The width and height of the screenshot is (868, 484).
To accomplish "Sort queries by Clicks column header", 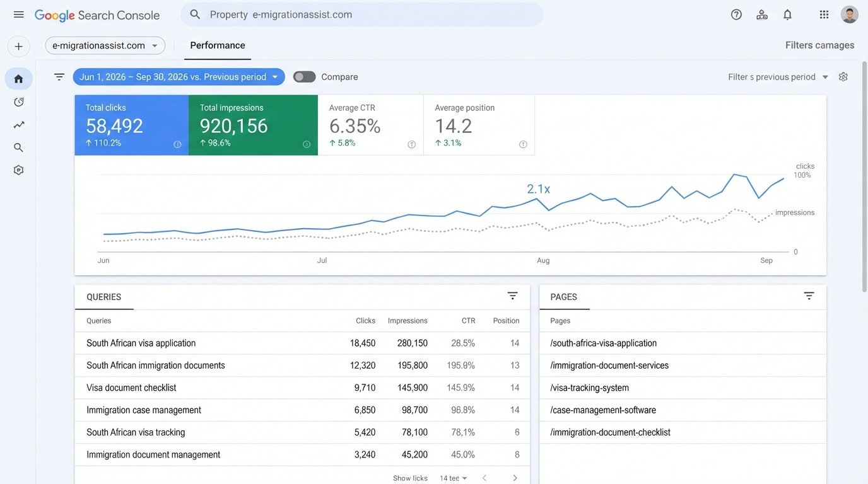I will (x=365, y=321).
